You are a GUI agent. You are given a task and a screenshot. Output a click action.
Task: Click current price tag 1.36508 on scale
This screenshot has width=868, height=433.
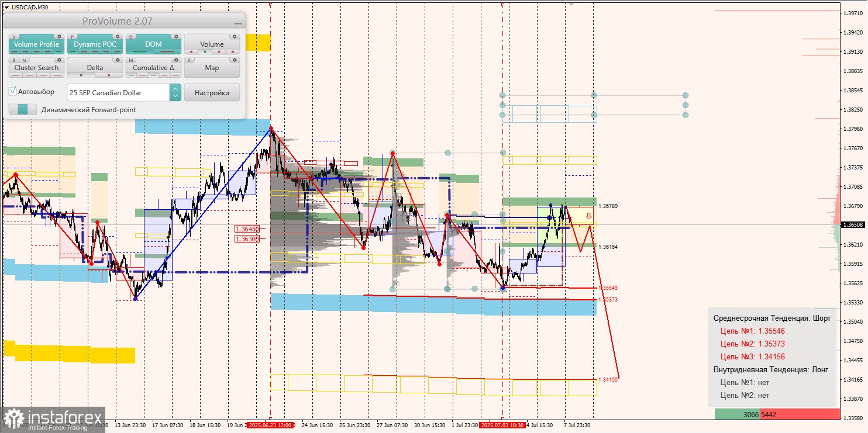(854, 224)
